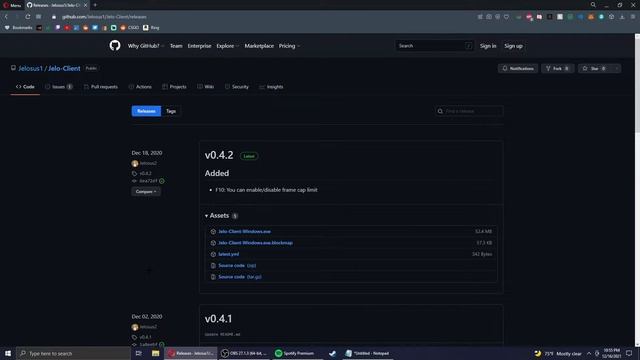Image resolution: width=640 pixels, height=360 pixels.
Task: Open the v0.4.2 commit hash link
Action: click(x=148, y=181)
